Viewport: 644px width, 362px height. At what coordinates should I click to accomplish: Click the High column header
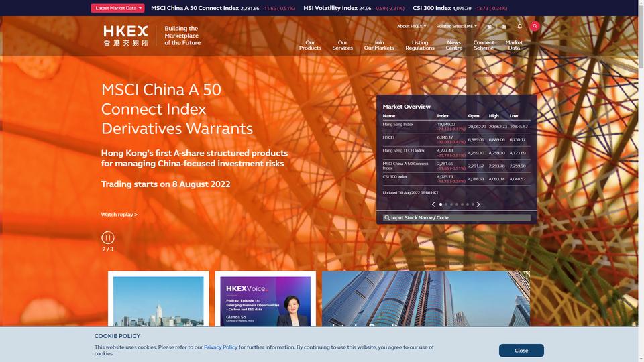click(x=494, y=116)
